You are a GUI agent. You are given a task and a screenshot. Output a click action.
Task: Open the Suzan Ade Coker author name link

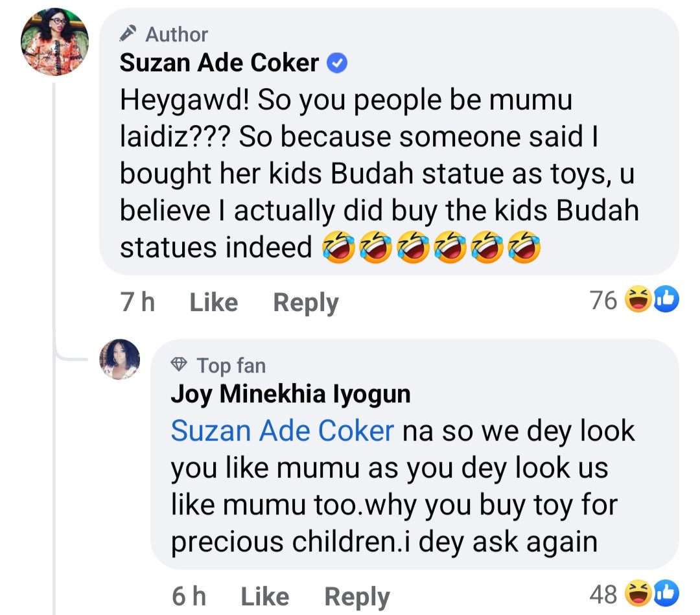[220, 63]
